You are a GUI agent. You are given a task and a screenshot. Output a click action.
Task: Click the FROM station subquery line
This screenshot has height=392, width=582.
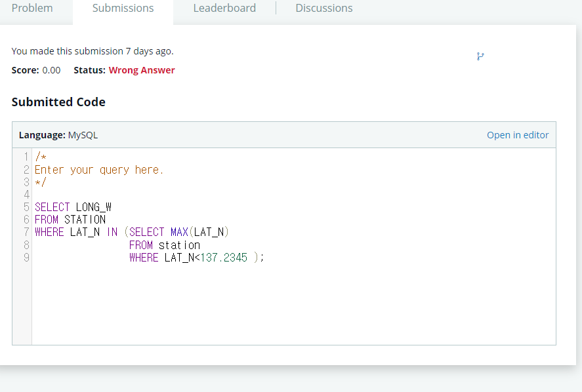tap(165, 245)
